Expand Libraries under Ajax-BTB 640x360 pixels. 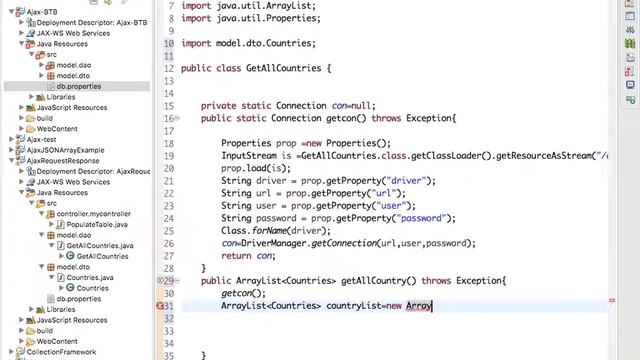point(31,97)
